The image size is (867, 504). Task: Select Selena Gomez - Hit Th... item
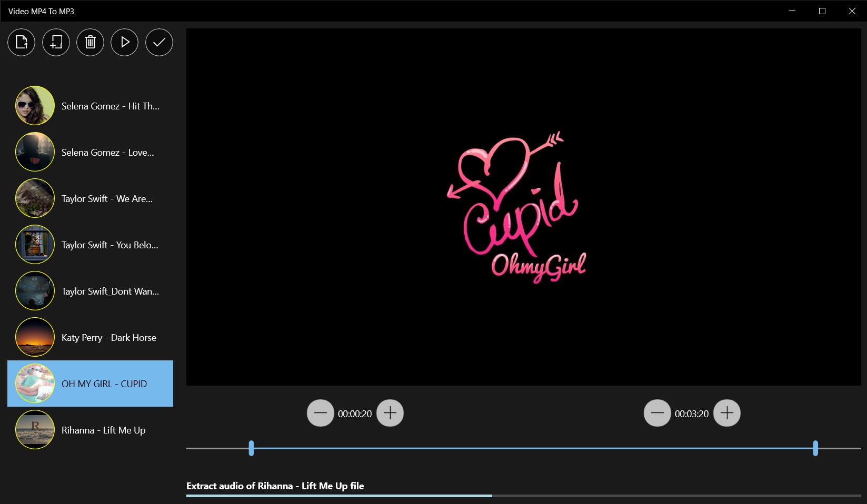90,106
